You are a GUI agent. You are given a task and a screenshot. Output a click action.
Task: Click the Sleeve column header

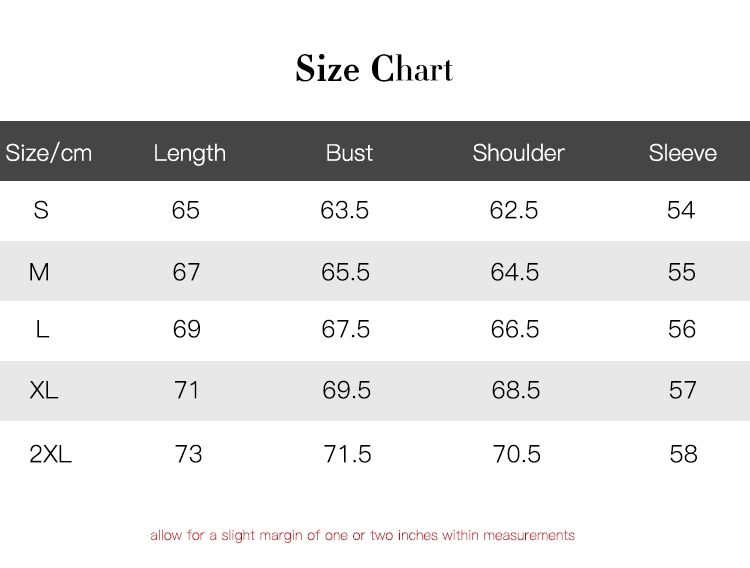pos(682,153)
